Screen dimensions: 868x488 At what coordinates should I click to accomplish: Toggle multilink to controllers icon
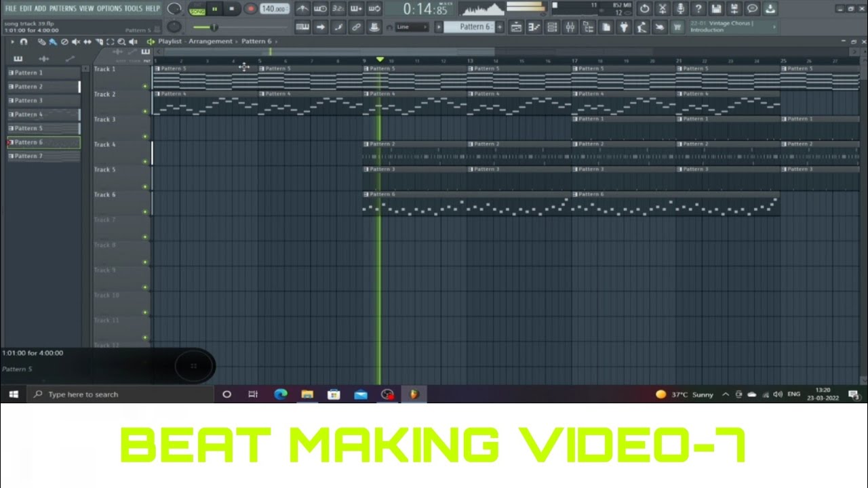point(374,27)
